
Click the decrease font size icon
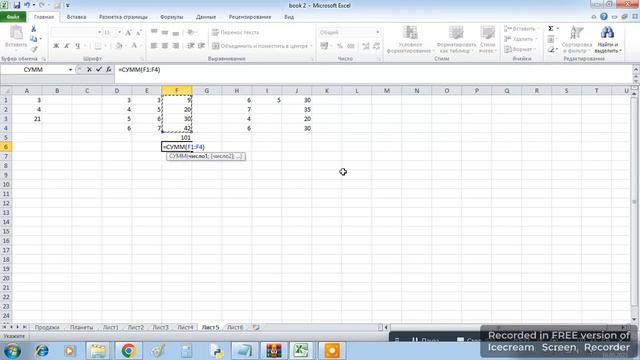(x=138, y=33)
